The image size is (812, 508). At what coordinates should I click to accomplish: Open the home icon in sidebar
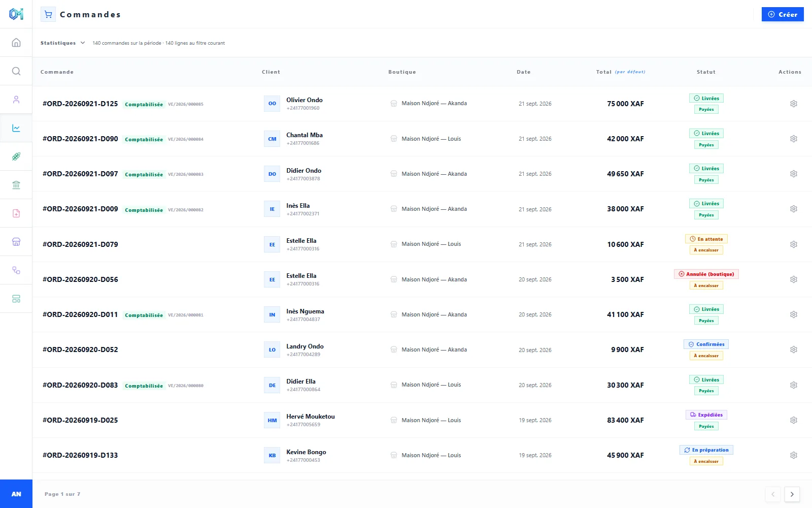(x=16, y=43)
